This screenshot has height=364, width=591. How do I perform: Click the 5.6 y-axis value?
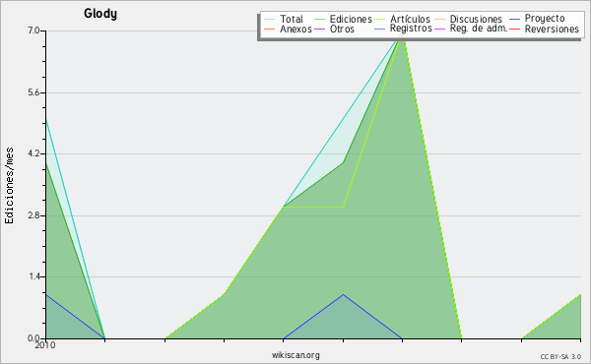tap(33, 92)
